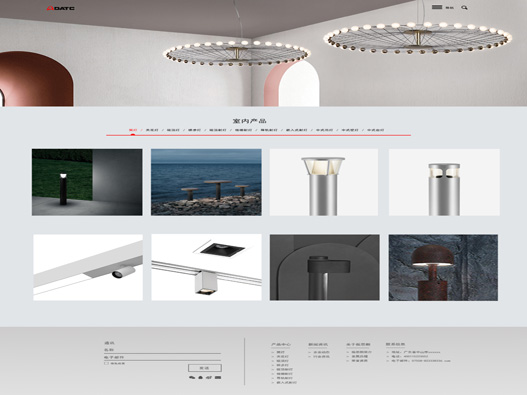527x395 pixels.
Task: Select the last category tab on the right
Action: [375, 130]
